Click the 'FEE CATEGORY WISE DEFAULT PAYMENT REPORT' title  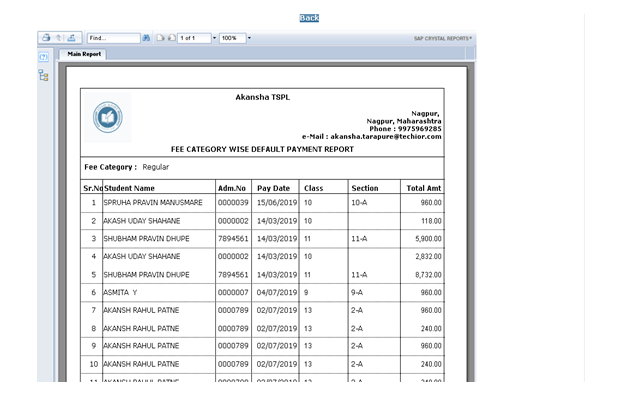[262, 149]
